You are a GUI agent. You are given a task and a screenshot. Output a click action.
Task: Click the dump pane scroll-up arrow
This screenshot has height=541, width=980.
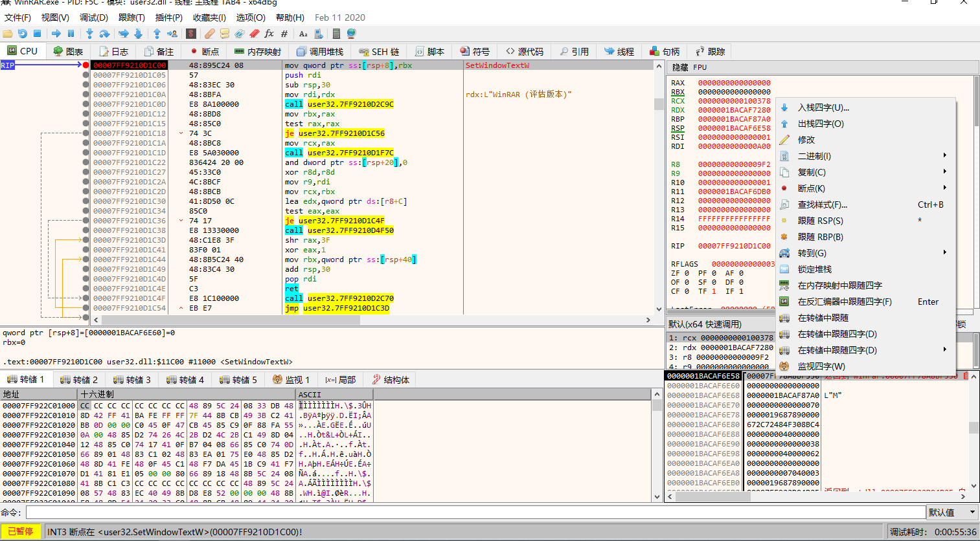click(657, 394)
